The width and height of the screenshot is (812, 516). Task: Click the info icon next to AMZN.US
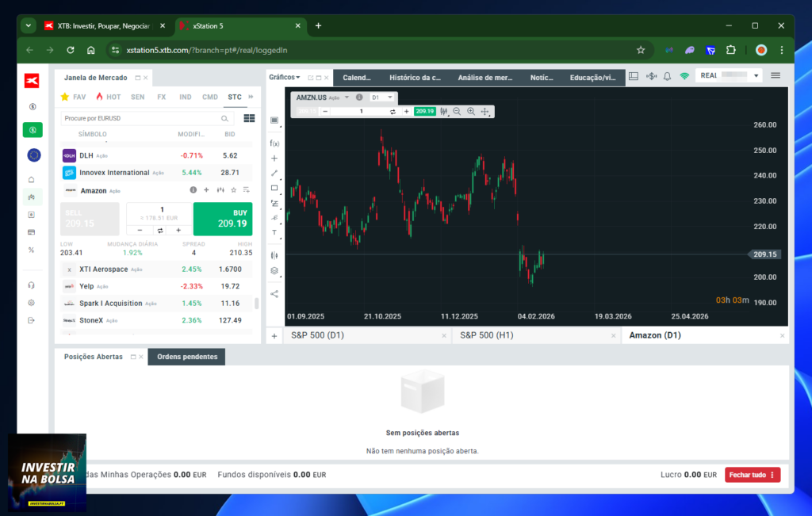pyautogui.click(x=359, y=97)
